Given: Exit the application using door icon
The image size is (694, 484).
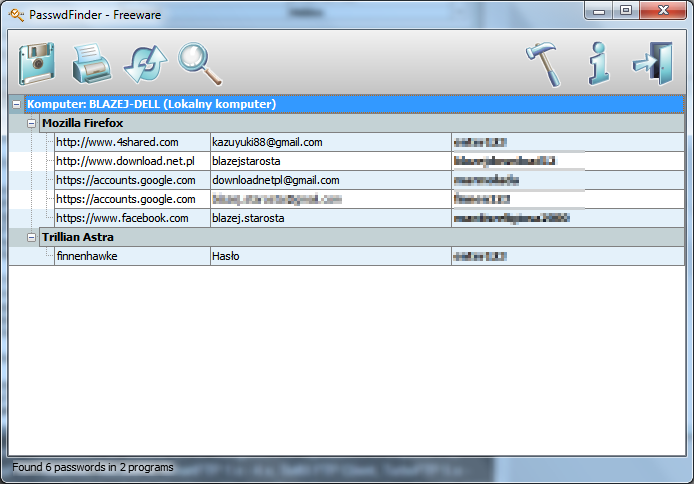Looking at the screenshot, I should [653, 63].
